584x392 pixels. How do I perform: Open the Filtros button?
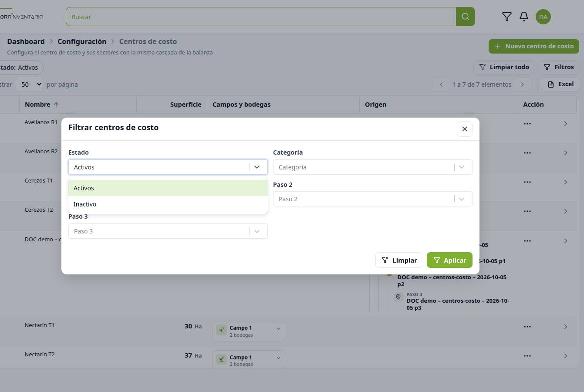(559, 67)
